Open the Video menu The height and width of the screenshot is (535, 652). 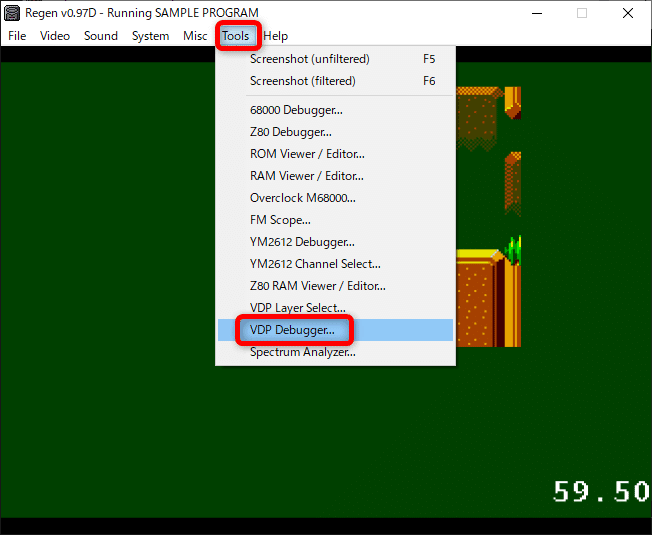point(55,36)
